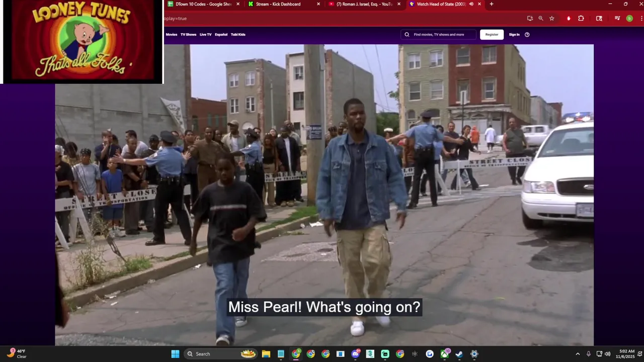The height and width of the screenshot is (362, 644).
Task: Open the atom-shaped app icon in taskbar
Action: 415,354
